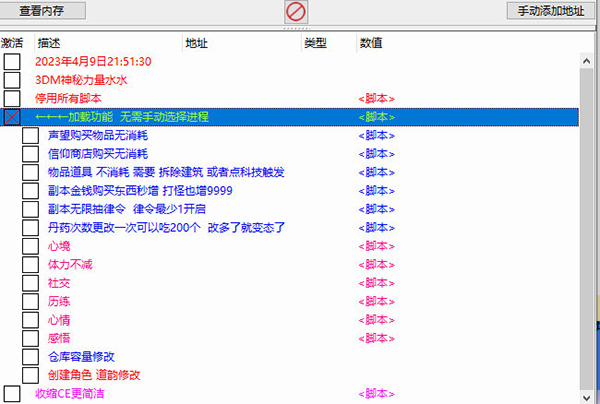Sort by the 类型 column header

point(315,43)
